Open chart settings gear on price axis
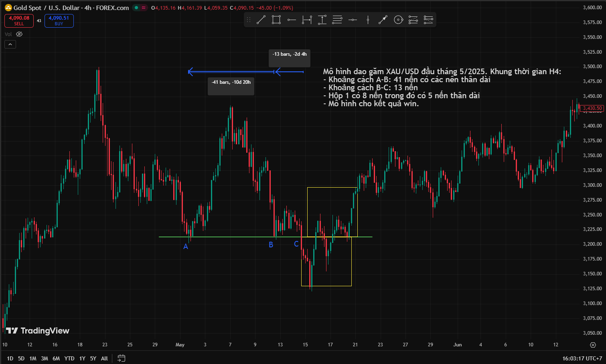The height and width of the screenshot is (364, 606). [x=593, y=345]
